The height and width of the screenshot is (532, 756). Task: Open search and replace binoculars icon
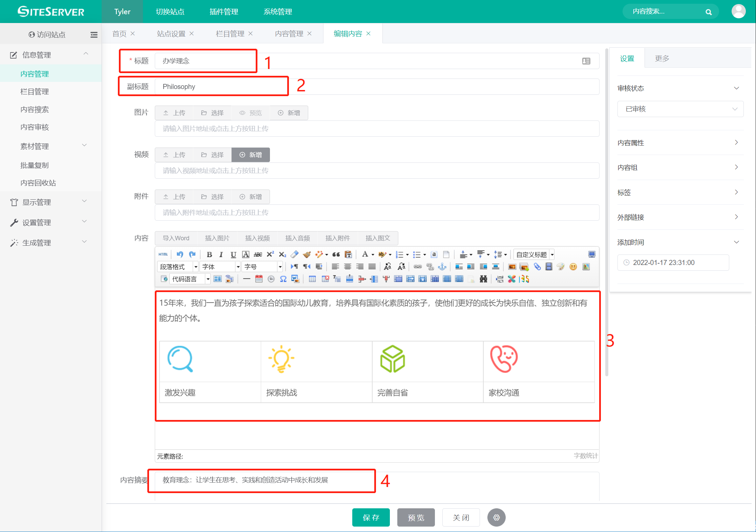(x=483, y=279)
